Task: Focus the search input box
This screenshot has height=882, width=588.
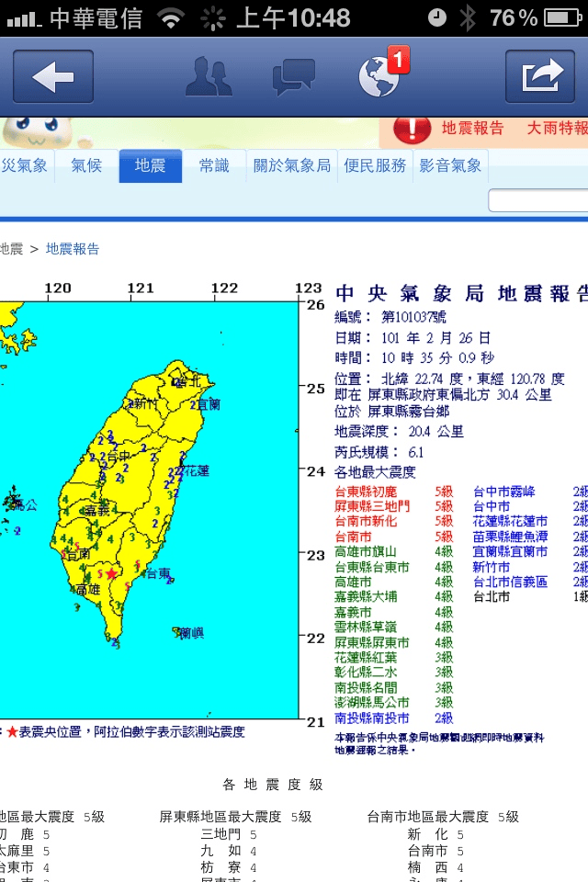Action: (538, 200)
